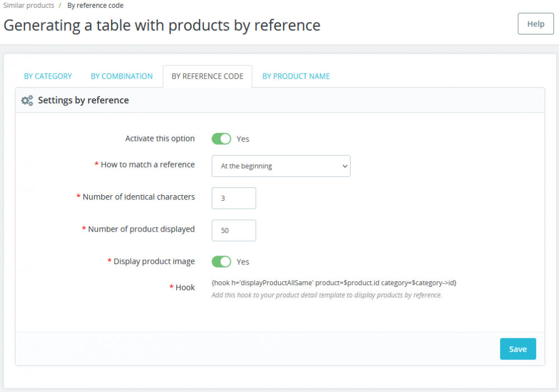Stay on the BY REFERENCE CODE tab

coord(207,75)
